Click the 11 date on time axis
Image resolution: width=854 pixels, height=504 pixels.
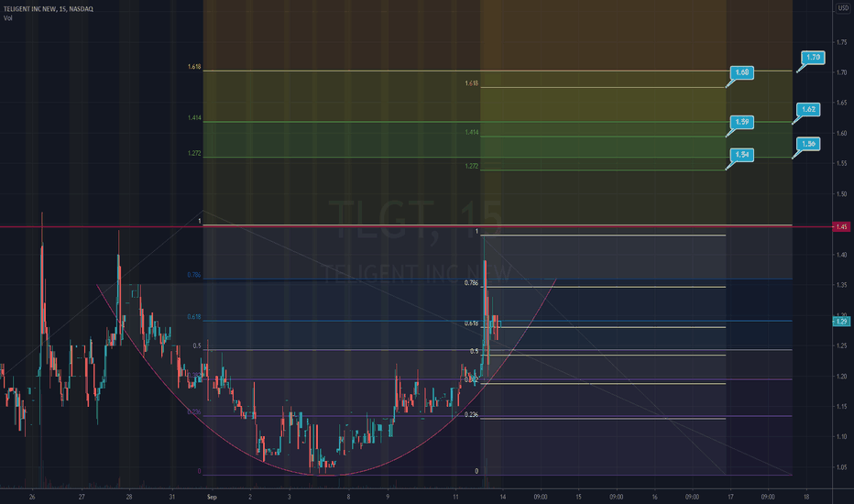pos(456,497)
